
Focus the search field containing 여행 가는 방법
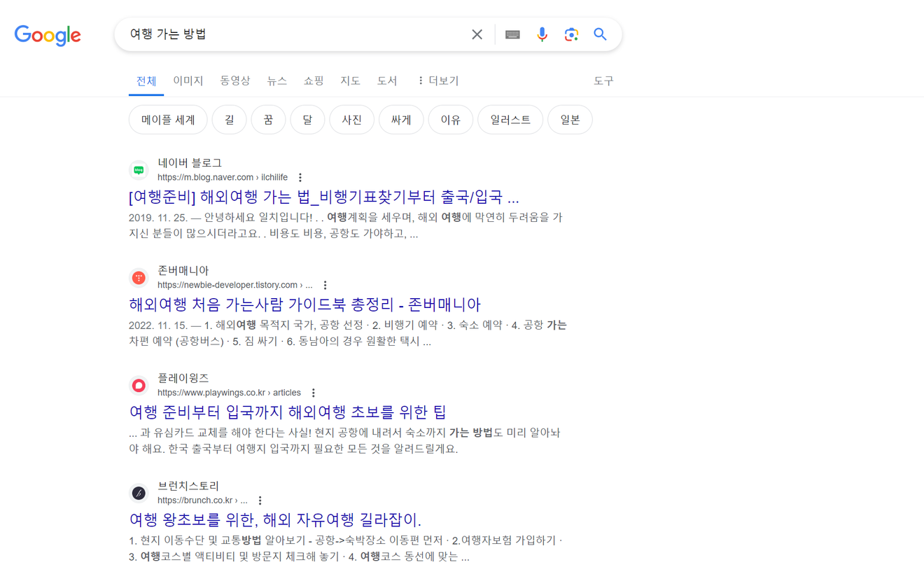(294, 34)
